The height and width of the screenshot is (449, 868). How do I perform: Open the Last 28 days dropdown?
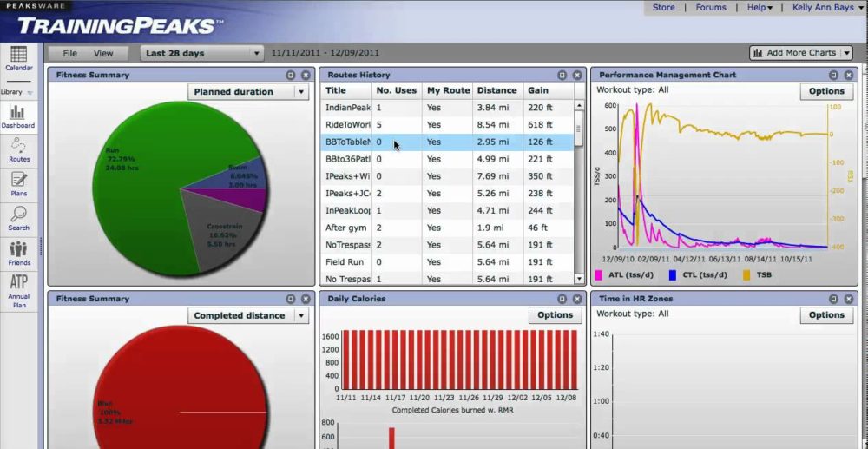tap(202, 53)
